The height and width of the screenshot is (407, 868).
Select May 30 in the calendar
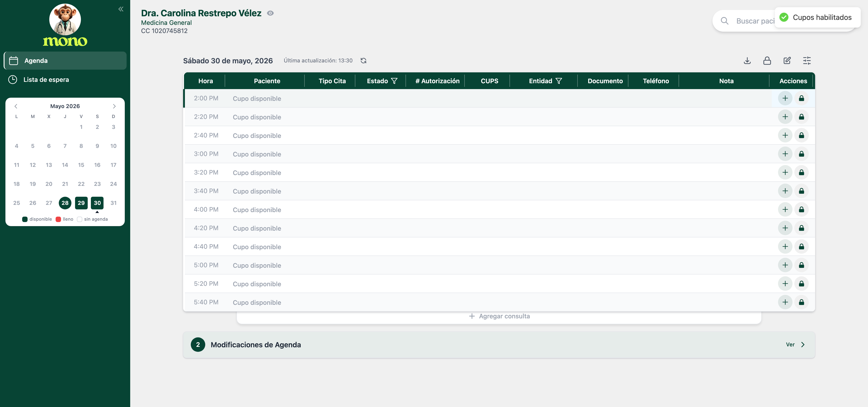(x=97, y=203)
